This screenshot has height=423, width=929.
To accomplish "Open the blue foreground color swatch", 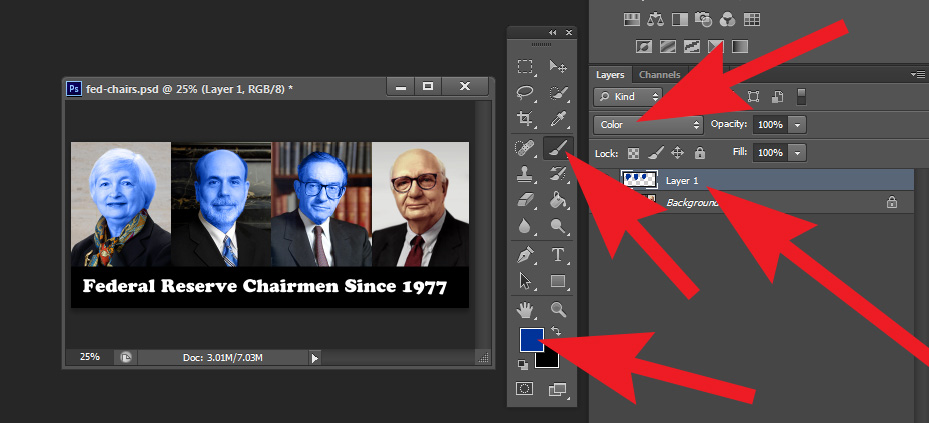I will point(531,339).
